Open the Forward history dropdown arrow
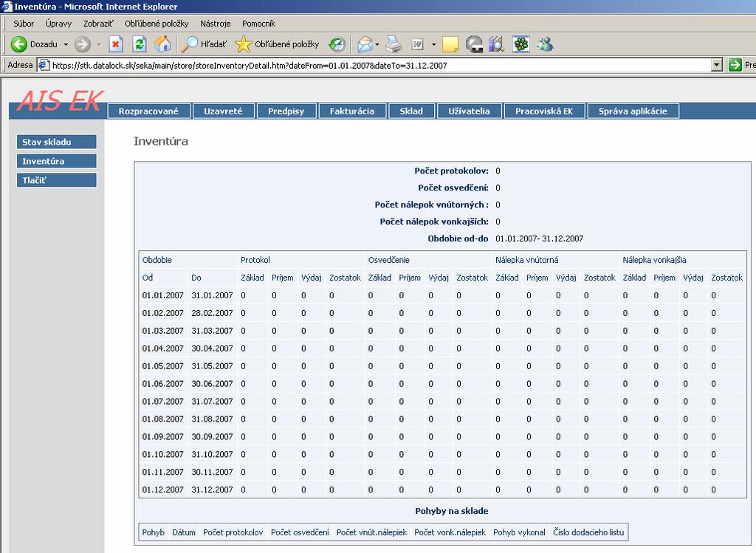Viewport: 756px width, 553px height. click(x=99, y=44)
